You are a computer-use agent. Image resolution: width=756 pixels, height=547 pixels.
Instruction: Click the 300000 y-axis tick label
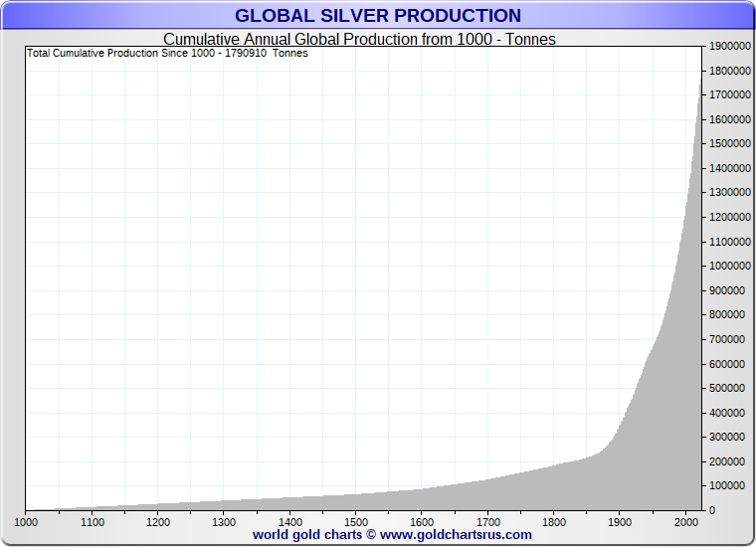tap(728, 438)
